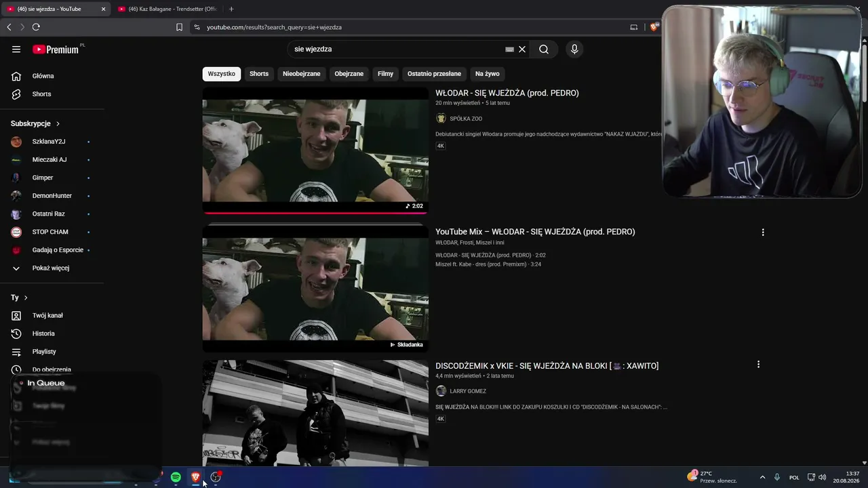
Task: Open a new browser tab
Action: tap(231, 9)
